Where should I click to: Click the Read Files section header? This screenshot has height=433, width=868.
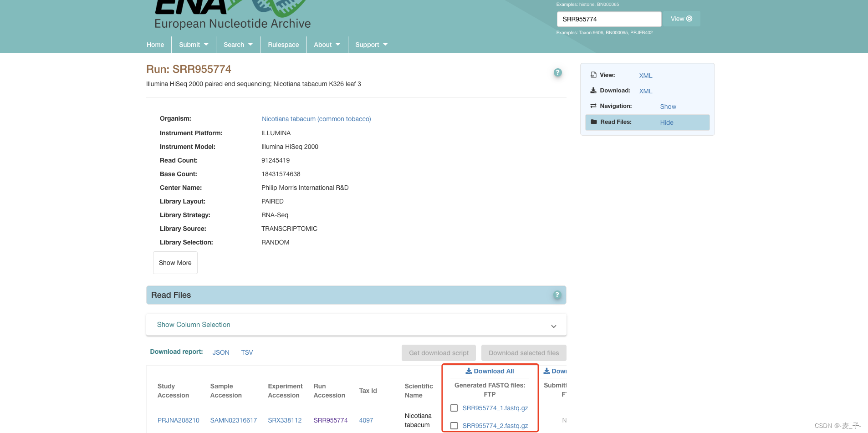(356, 295)
